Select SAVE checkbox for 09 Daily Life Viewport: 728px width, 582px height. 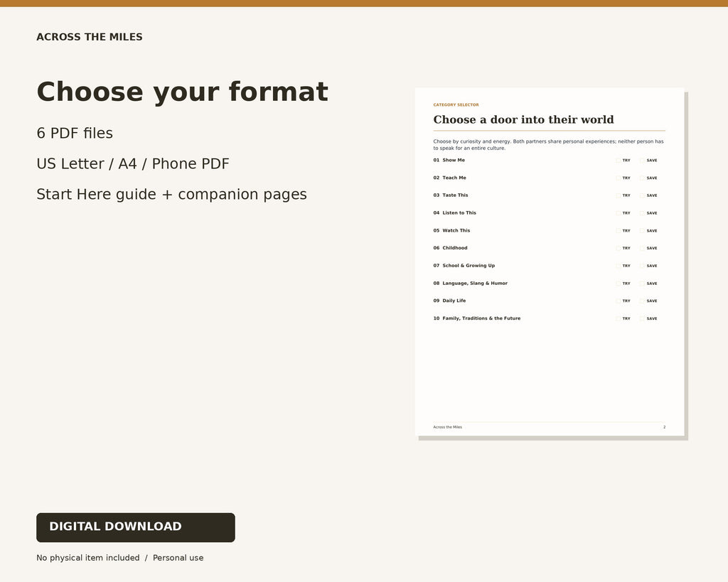643,301
